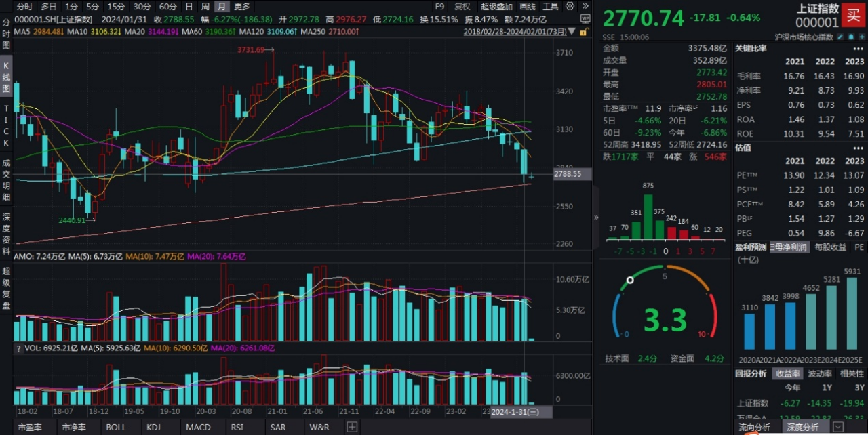Viewport: 868px width, 435px height.
Task: Open the more options dots for 估值
Action: (858, 148)
